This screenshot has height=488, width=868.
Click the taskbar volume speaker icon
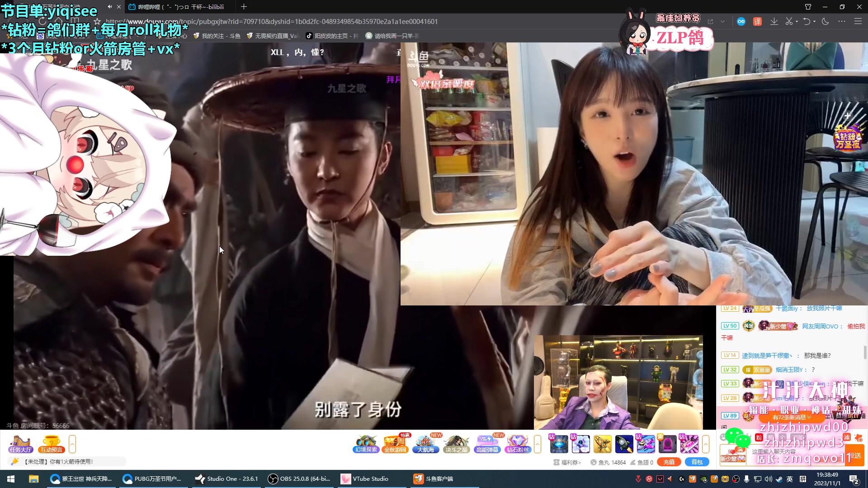769,479
